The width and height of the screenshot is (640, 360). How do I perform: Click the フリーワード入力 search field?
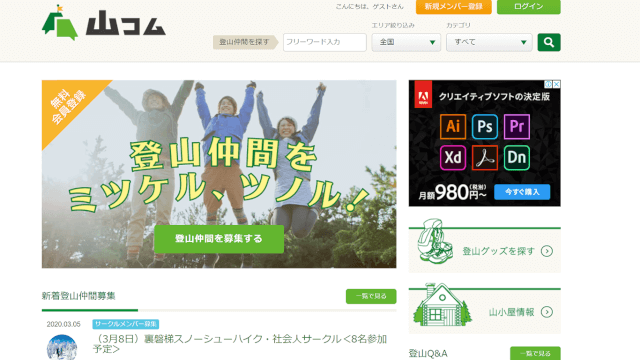[324, 42]
